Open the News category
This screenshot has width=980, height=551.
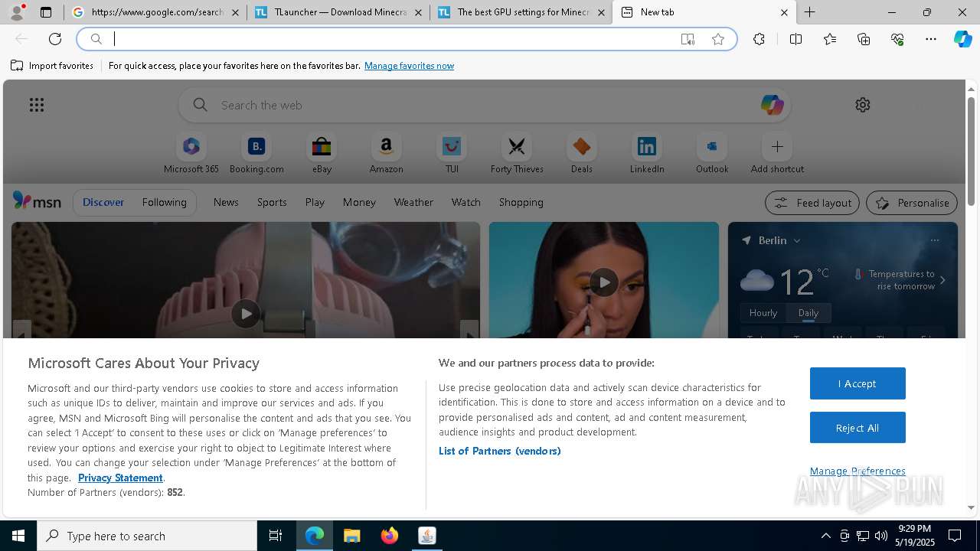tap(226, 202)
